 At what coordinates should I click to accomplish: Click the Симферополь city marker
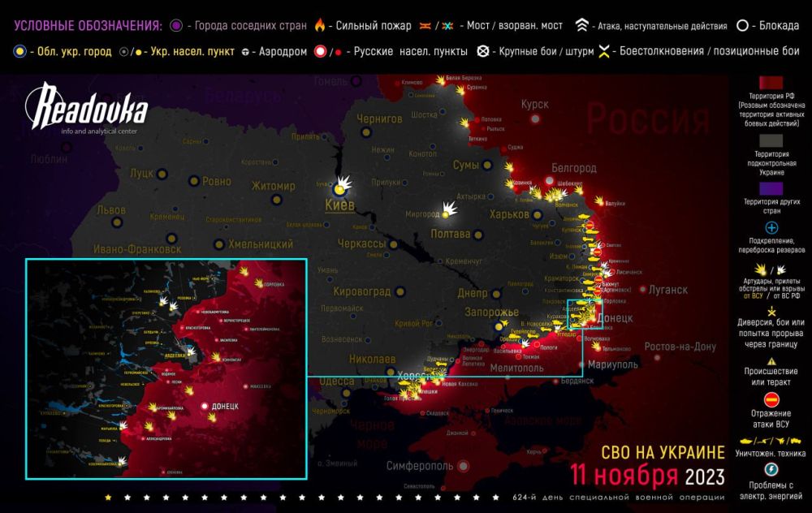pos(464,467)
